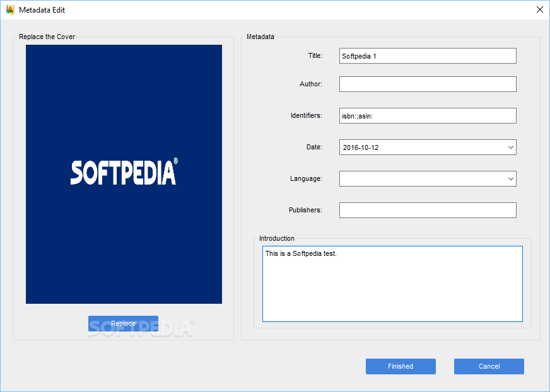Click the 'Publishers:' label
The height and width of the screenshot is (392, 550).
point(305,210)
